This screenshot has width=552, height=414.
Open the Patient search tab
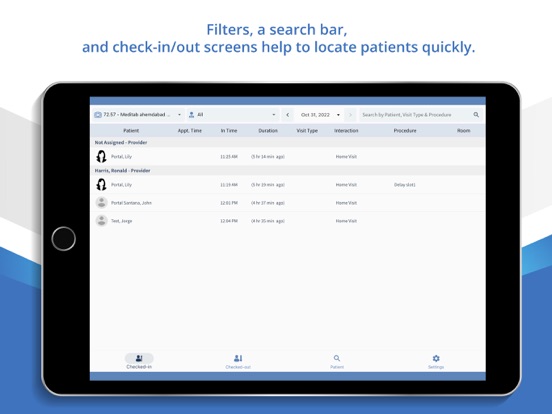[x=337, y=361]
